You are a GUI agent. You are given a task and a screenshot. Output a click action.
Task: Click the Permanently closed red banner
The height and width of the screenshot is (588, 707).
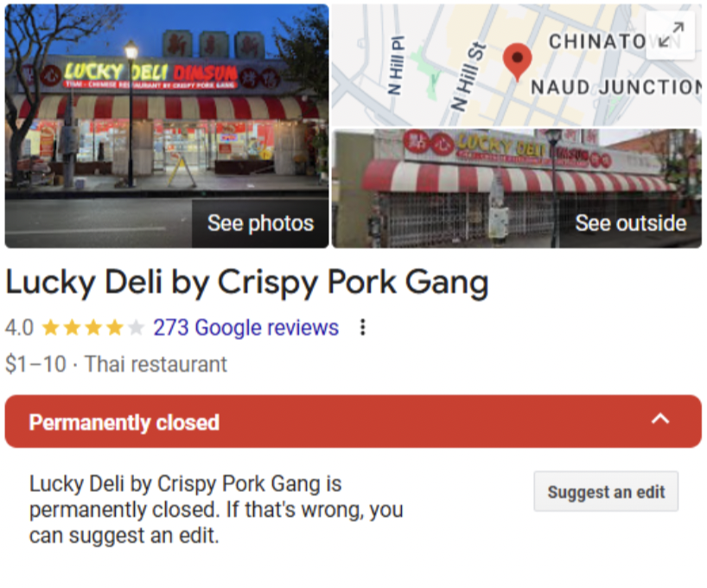353,421
